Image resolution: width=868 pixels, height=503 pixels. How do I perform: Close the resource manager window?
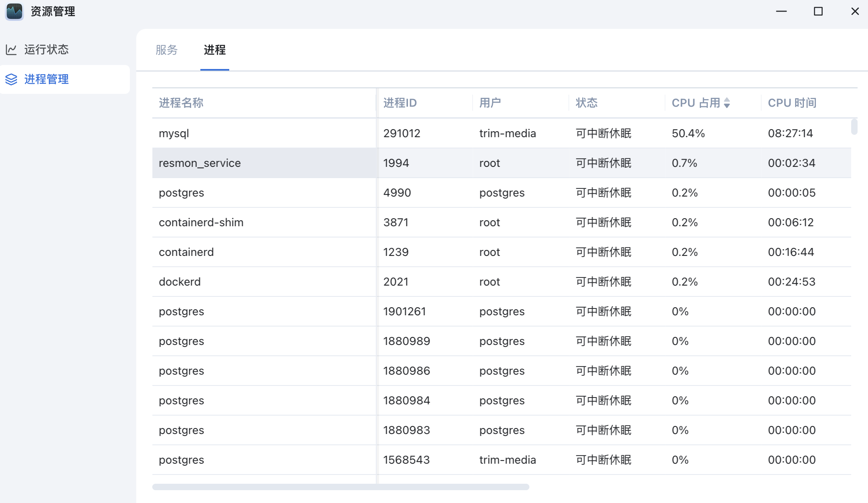click(855, 11)
